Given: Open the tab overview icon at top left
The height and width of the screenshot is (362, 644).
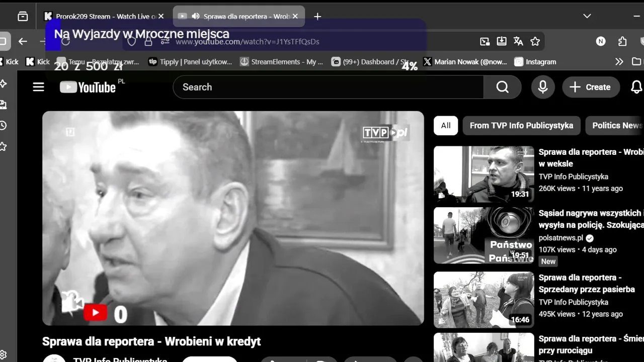Looking at the screenshot, I should (23, 16).
